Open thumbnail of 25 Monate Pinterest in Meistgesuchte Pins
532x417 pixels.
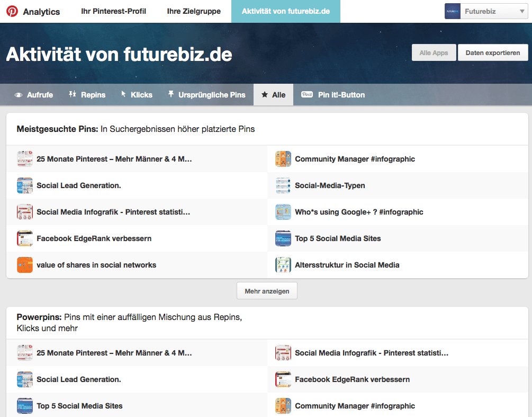pos(25,159)
